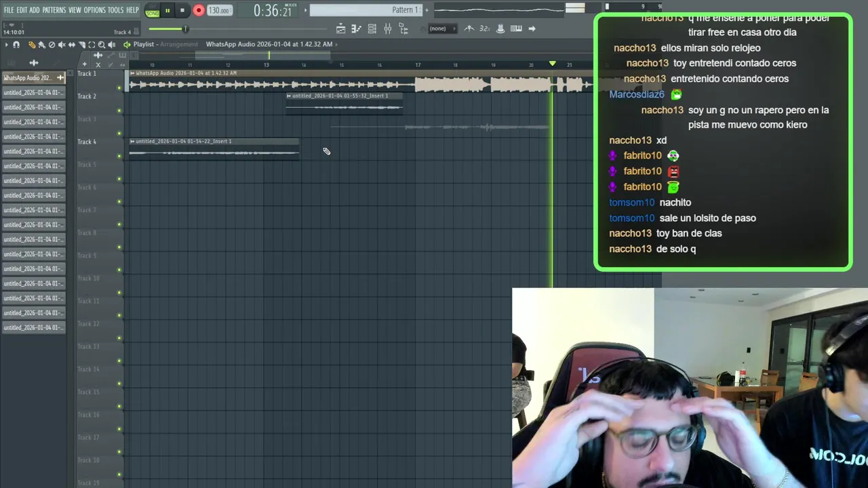Open the EDIT menu
The image size is (868, 488).
pos(22,10)
